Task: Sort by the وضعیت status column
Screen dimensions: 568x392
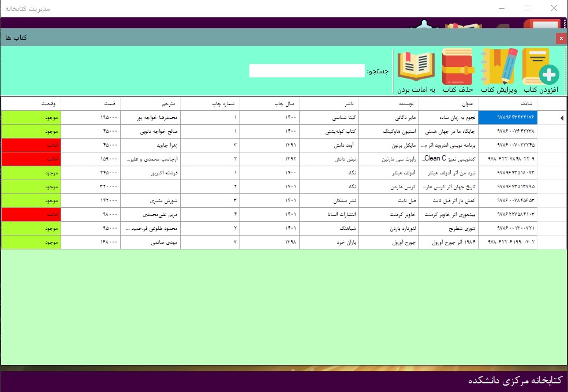Action: [31, 104]
